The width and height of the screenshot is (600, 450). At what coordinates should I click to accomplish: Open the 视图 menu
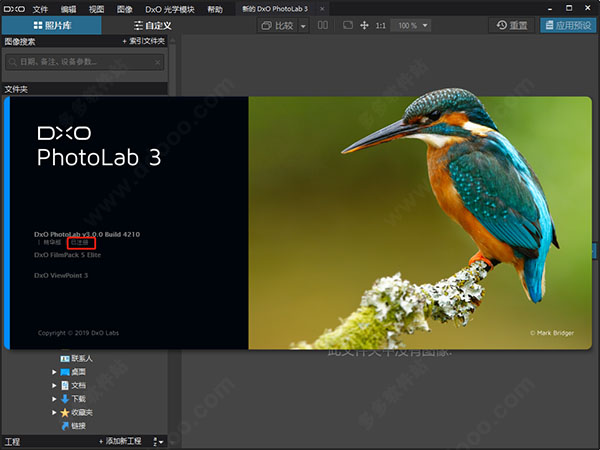96,9
